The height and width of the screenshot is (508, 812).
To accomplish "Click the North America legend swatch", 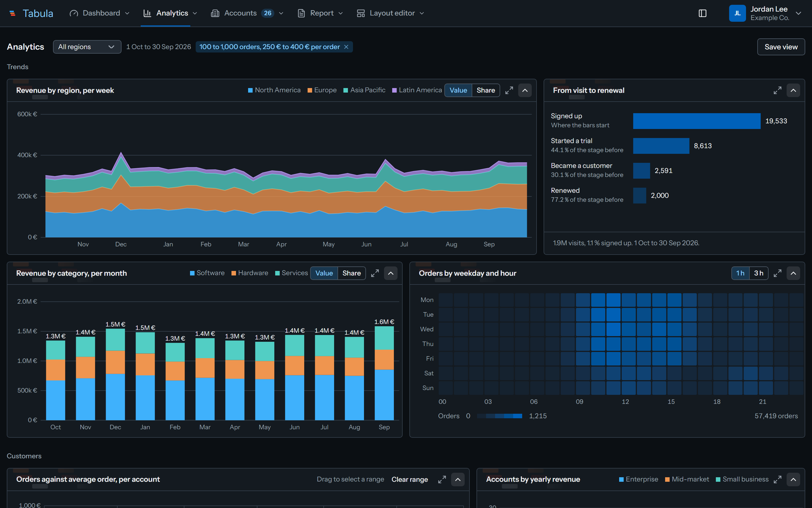I will pyautogui.click(x=250, y=90).
